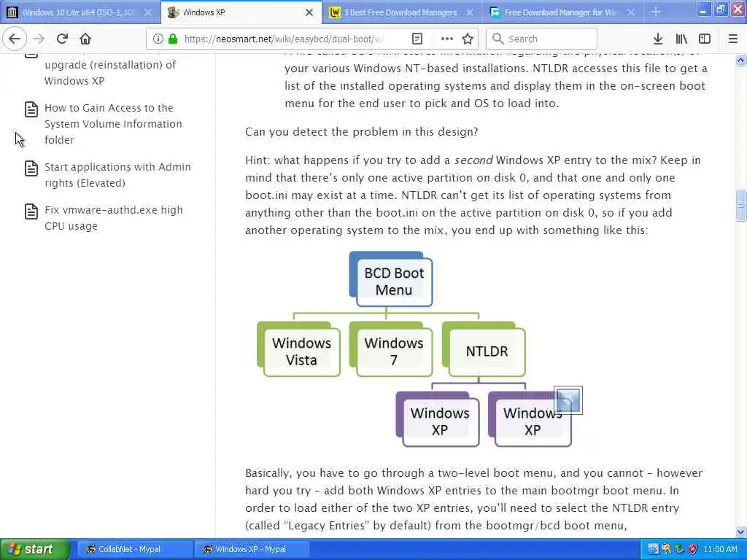Click the NTLDR diagram box

click(484, 349)
